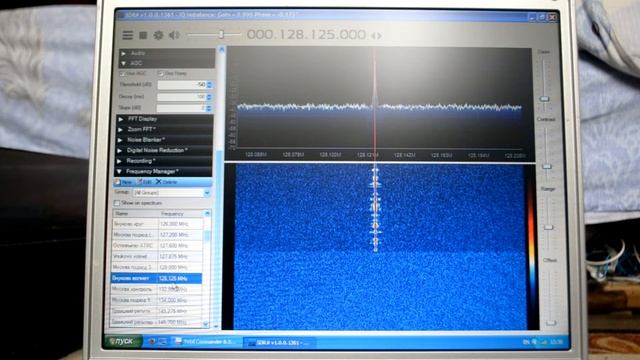This screenshot has width=640, height=360.
Task: Click the Slope (dB) value field
Action: pyautogui.click(x=182, y=108)
